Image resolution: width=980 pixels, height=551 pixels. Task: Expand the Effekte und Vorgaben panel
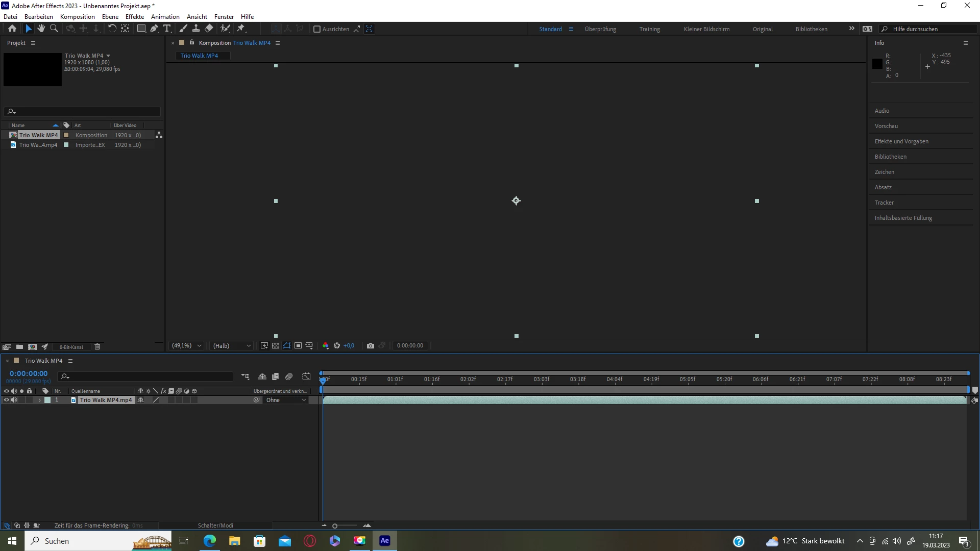click(x=901, y=141)
